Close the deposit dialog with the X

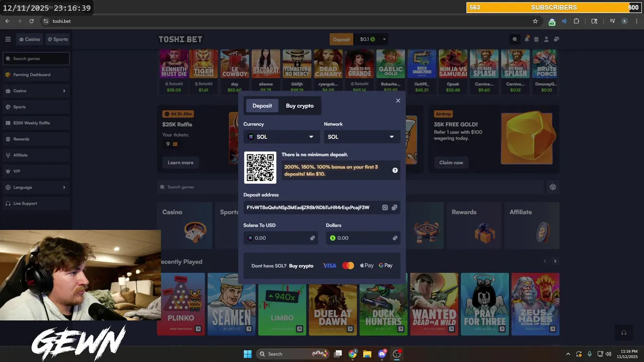point(398,101)
